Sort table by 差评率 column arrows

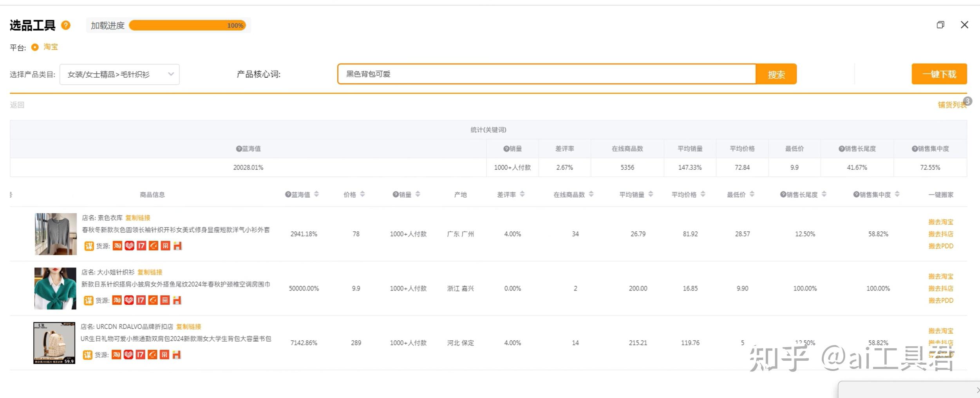(x=522, y=194)
